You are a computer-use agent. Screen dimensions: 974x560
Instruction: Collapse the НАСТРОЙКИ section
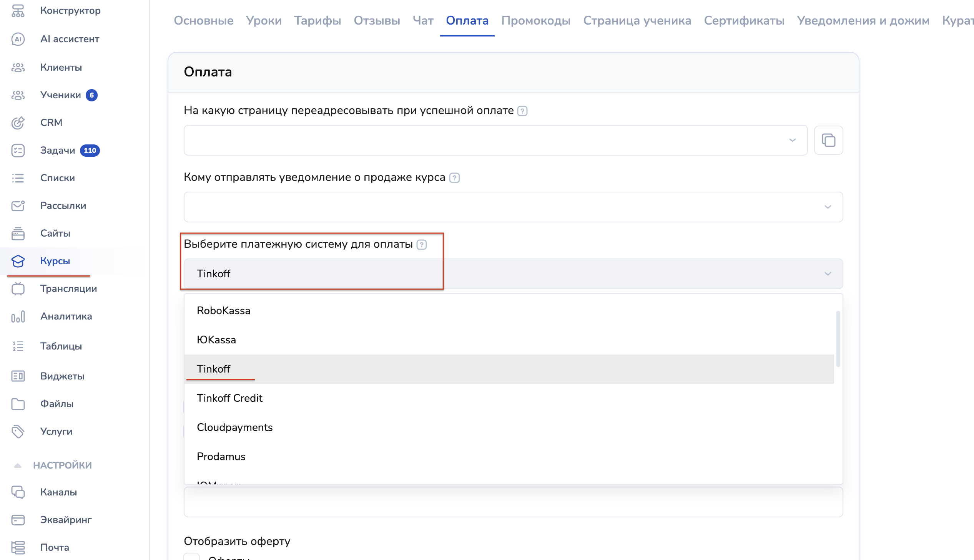17,466
